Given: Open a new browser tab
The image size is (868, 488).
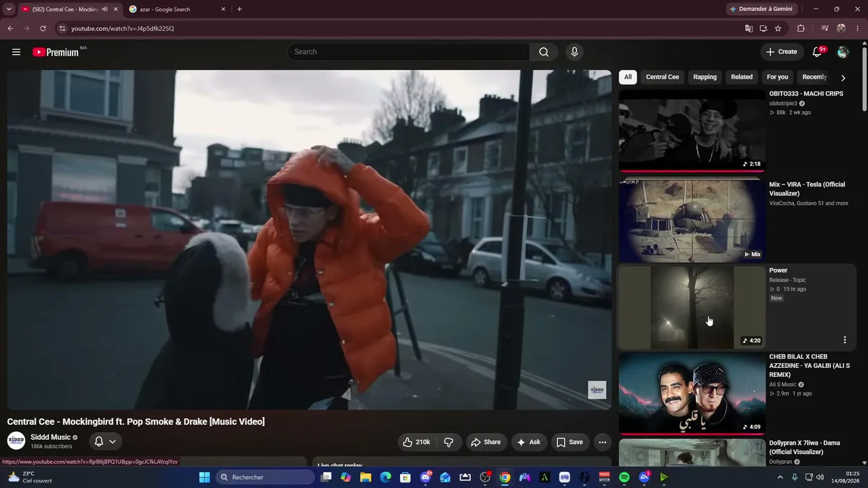Looking at the screenshot, I should point(239,9).
